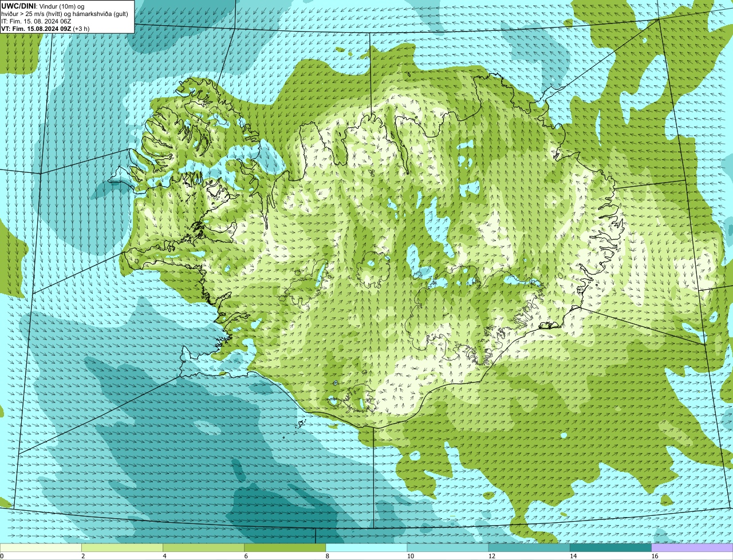
Task: Click the olive green 6–8 legend swatch
Action: 285,548
